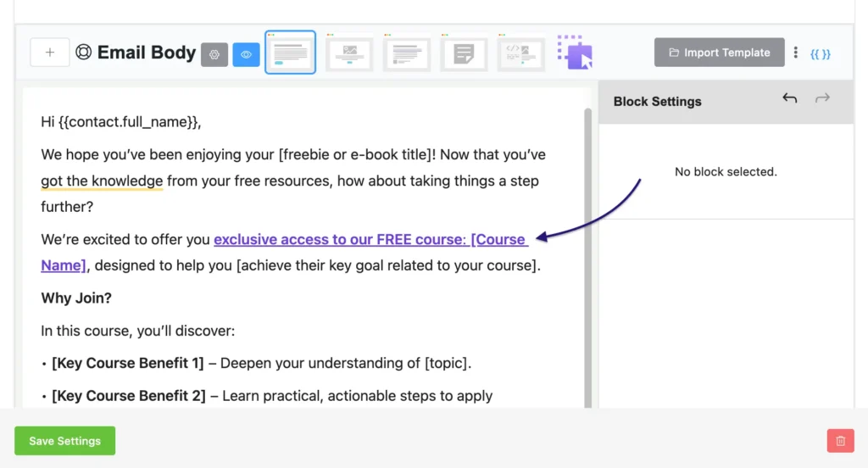Open the three-dot more options menu
868x468 pixels.
795,52
